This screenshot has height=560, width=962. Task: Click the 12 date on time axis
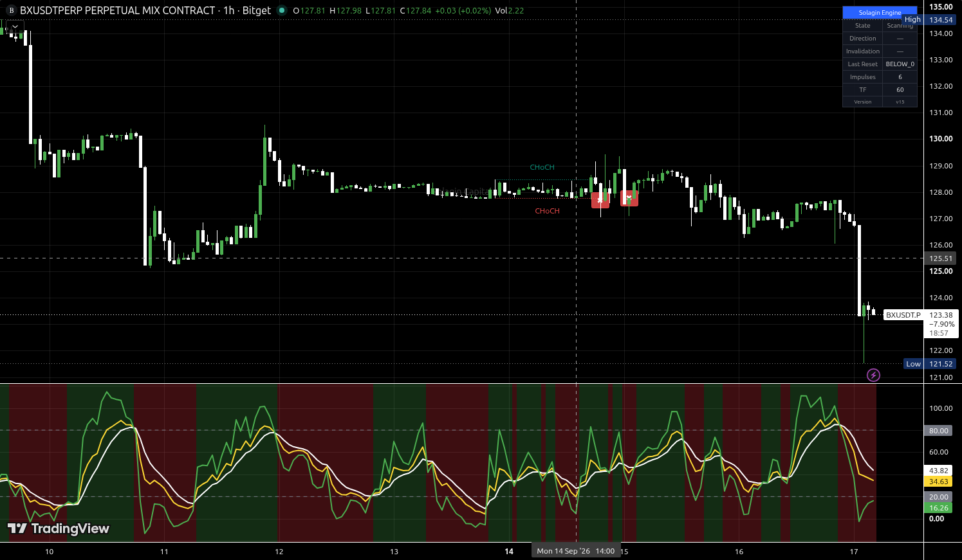[279, 551]
